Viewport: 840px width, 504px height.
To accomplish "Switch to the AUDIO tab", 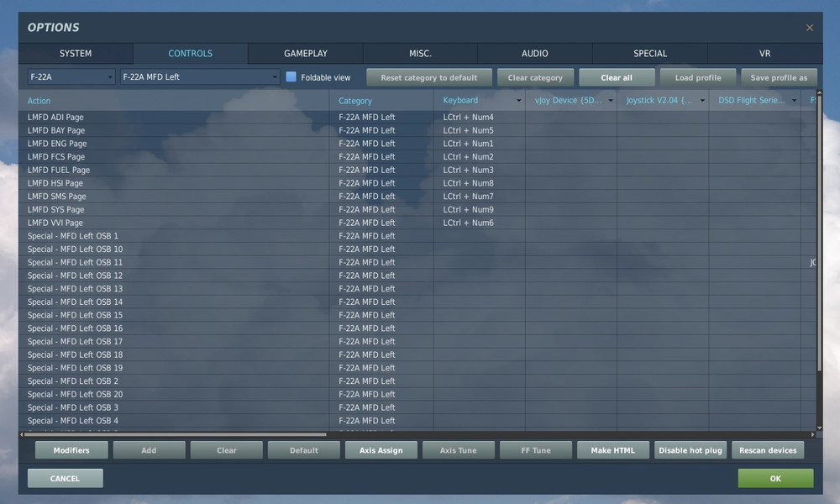I will (x=534, y=54).
